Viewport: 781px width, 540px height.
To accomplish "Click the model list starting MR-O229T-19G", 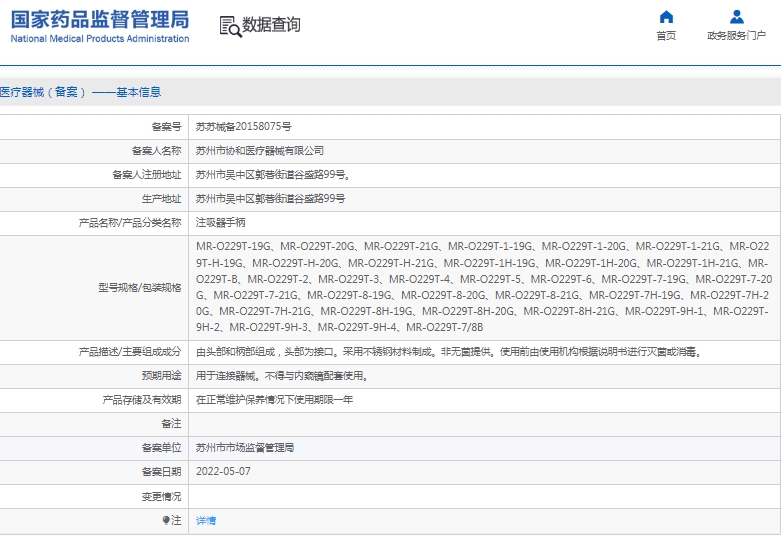I will click(484, 287).
